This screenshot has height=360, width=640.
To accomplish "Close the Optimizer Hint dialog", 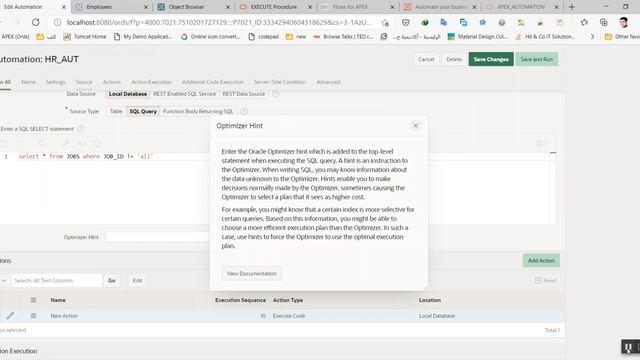I will [416, 125].
